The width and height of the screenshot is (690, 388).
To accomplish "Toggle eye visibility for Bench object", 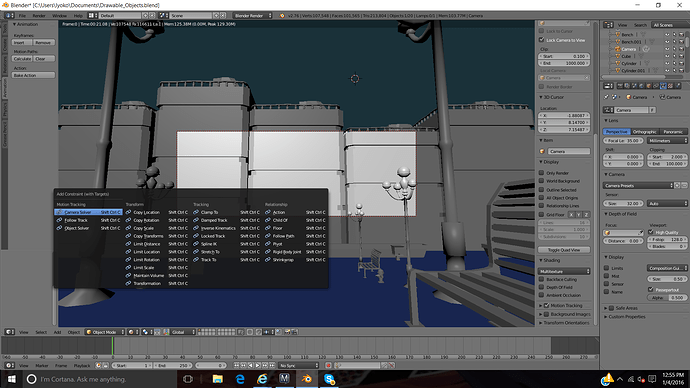I will pos(667,34).
